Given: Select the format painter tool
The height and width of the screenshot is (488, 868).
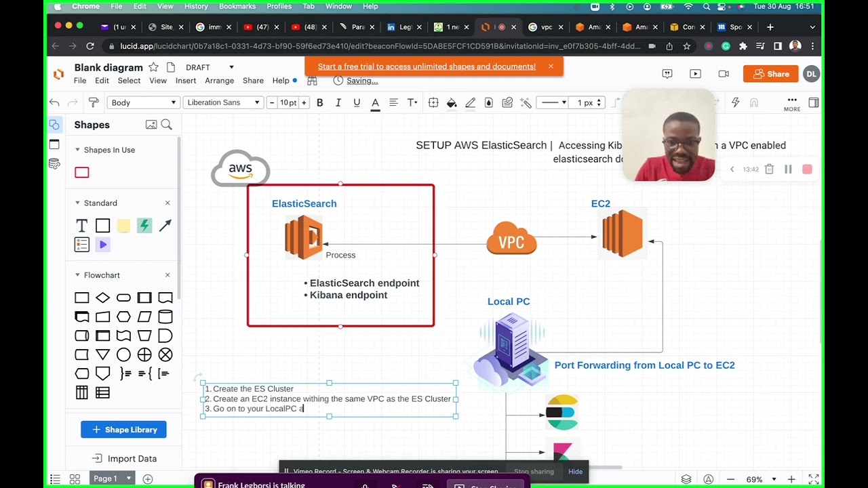Looking at the screenshot, I should pos(94,102).
